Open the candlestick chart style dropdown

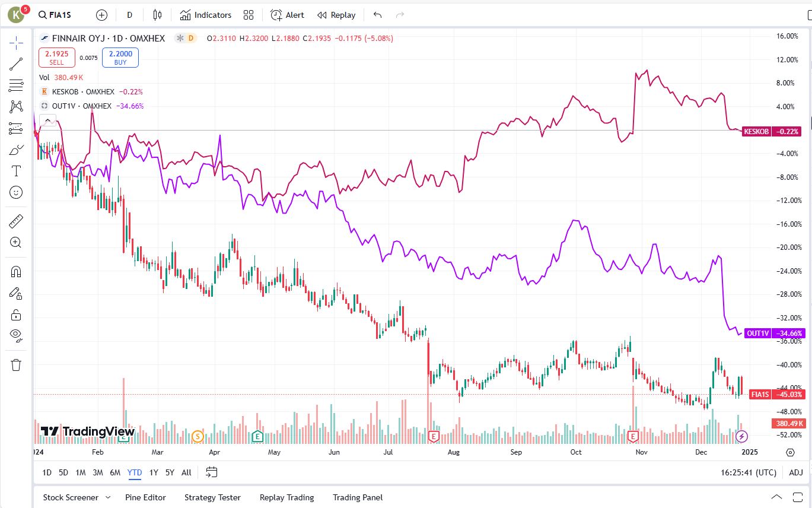tap(157, 15)
